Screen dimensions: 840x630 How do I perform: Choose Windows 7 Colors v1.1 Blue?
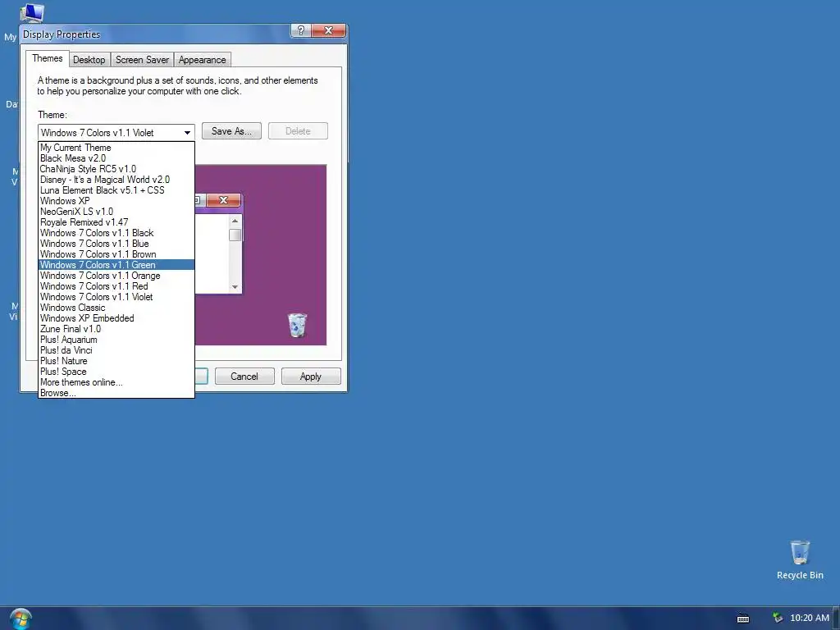pos(116,244)
